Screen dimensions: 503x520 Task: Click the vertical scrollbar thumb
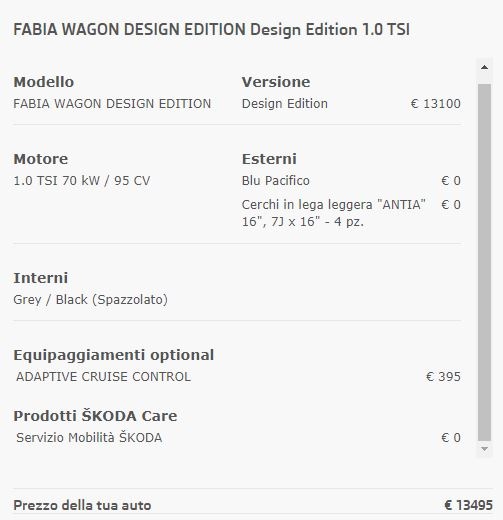pos(484,262)
